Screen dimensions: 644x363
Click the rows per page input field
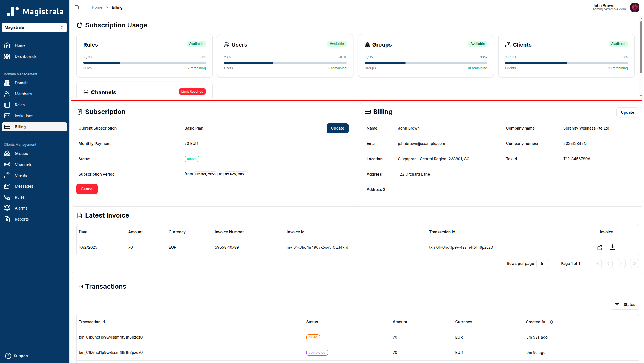click(x=542, y=263)
